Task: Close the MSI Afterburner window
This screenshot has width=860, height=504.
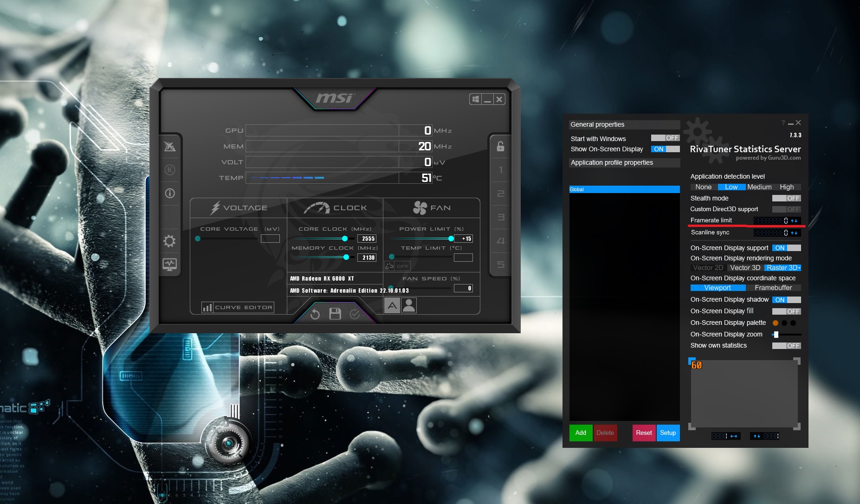Action: coord(499,99)
